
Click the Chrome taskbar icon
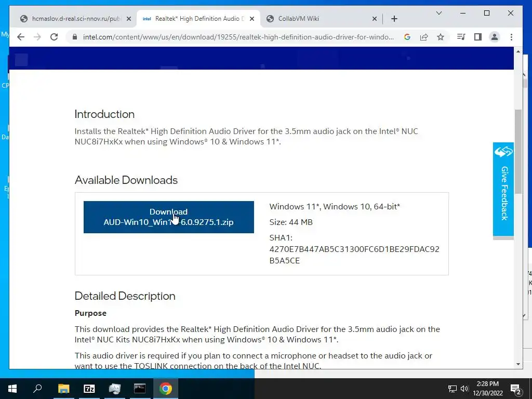[165, 389]
